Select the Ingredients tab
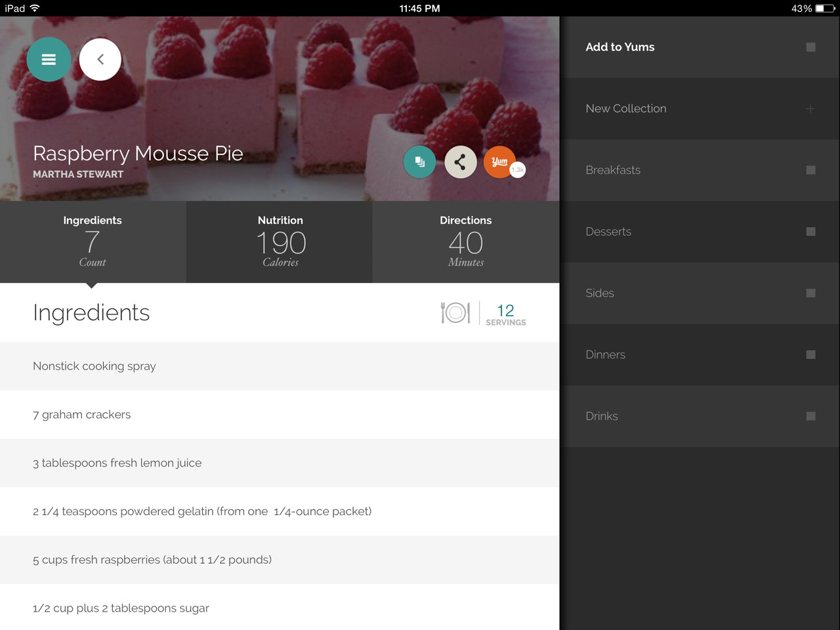 pos(93,241)
